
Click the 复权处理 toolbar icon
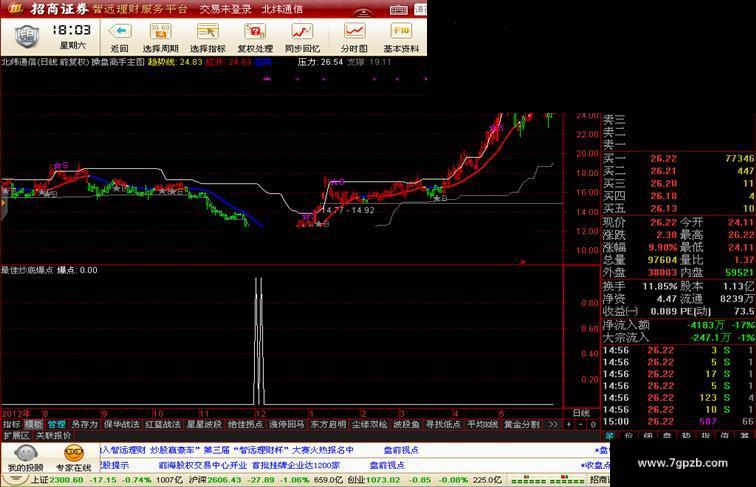(255, 32)
